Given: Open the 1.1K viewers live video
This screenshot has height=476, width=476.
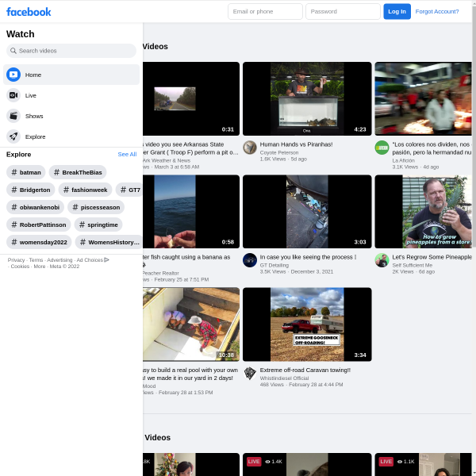Looking at the screenshot, I should coord(423,464).
